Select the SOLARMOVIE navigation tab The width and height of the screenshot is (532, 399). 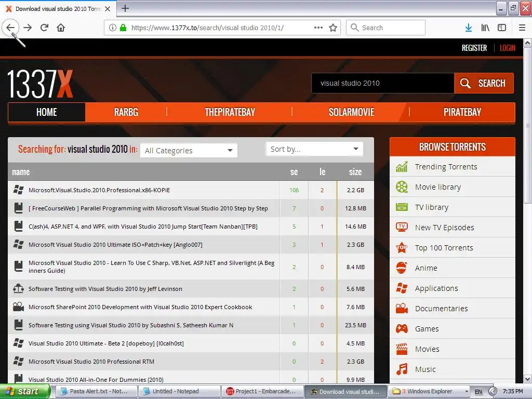(351, 112)
